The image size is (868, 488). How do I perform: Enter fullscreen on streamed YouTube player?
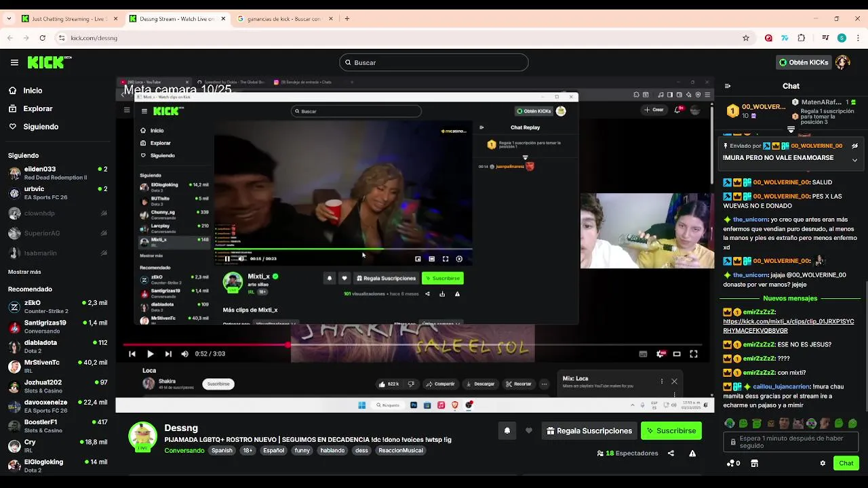694,354
